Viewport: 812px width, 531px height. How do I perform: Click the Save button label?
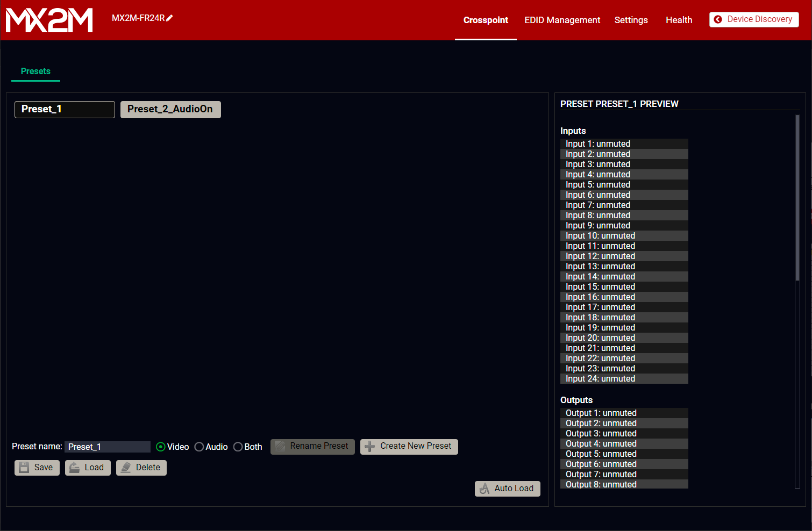pos(44,468)
